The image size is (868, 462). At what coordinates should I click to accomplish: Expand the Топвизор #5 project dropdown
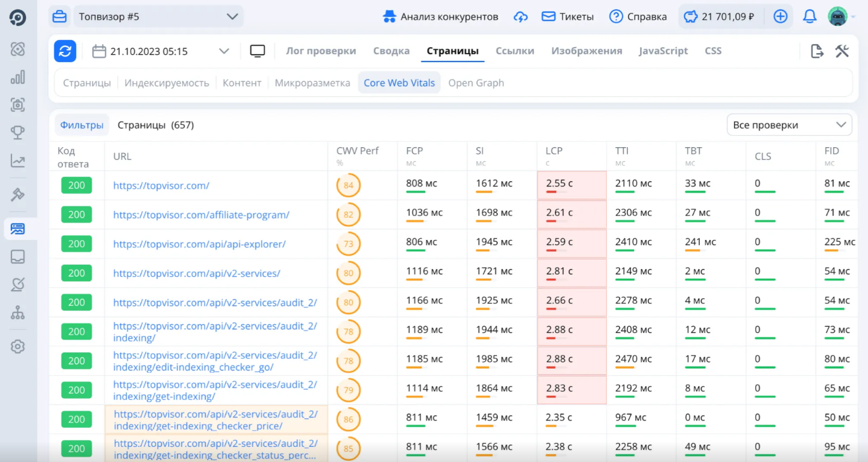click(x=158, y=17)
